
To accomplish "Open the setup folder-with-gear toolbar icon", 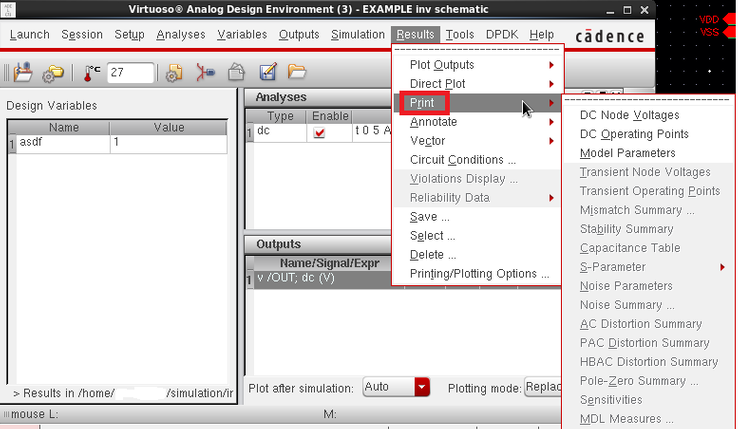I will click(x=52, y=73).
